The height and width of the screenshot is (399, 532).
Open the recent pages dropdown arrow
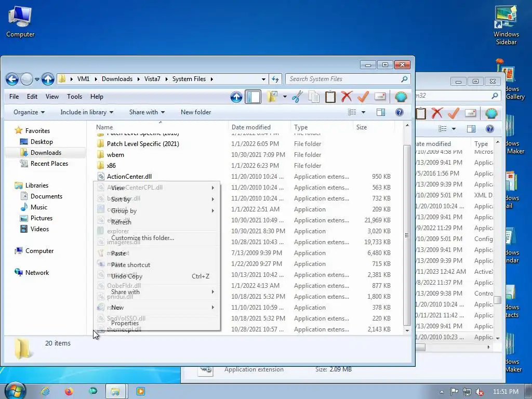[37, 79]
